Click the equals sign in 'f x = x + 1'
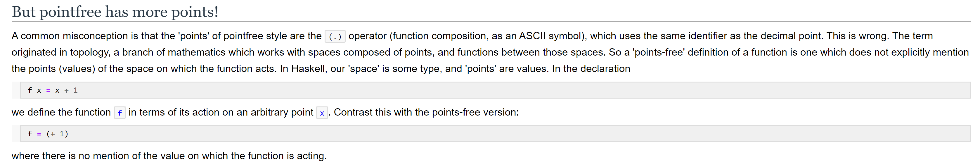Viewport: 980px width, 165px height. coord(48,91)
